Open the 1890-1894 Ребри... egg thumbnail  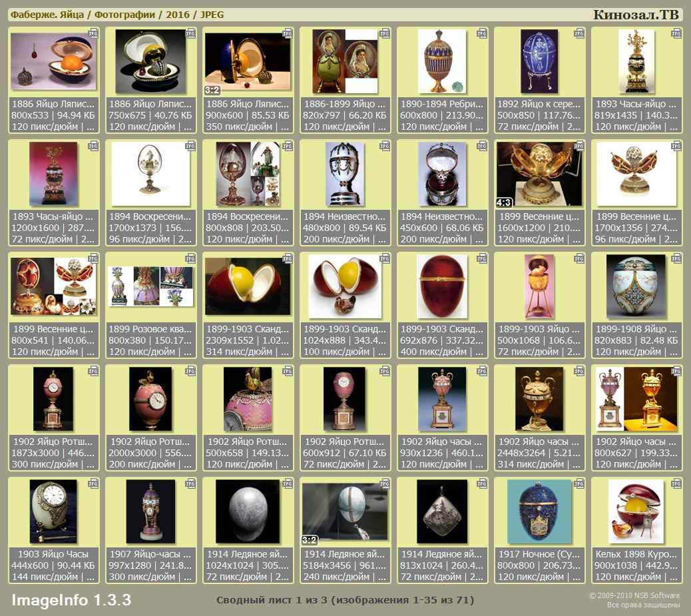click(x=442, y=62)
